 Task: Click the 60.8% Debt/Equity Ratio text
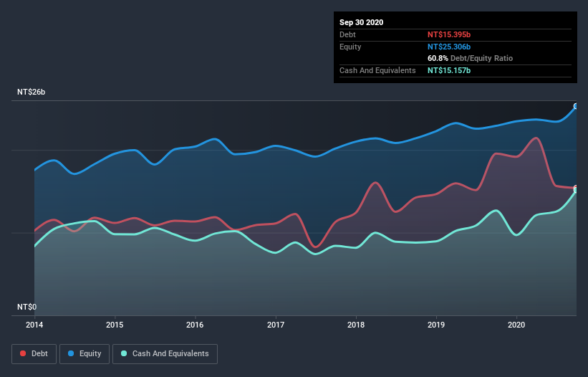click(x=471, y=58)
